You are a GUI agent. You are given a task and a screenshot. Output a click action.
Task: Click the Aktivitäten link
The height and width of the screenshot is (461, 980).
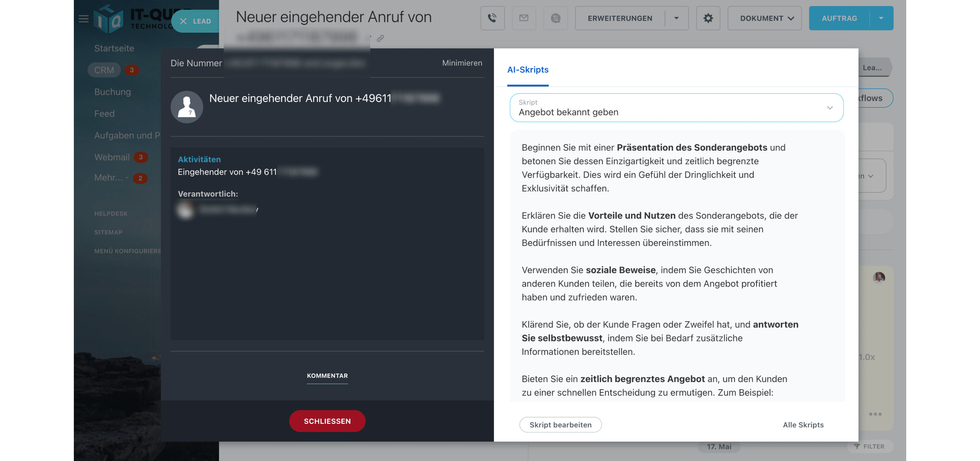pos(199,159)
